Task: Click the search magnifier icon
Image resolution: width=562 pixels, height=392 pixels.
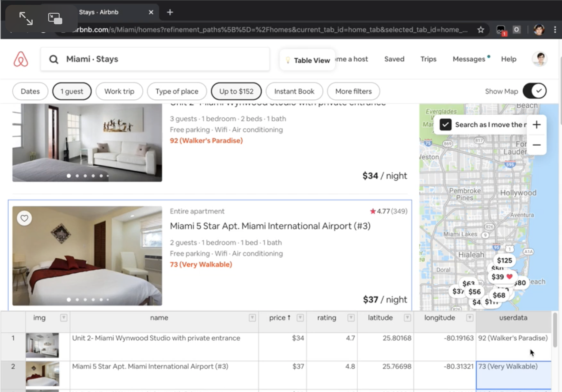Action: (x=54, y=59)
